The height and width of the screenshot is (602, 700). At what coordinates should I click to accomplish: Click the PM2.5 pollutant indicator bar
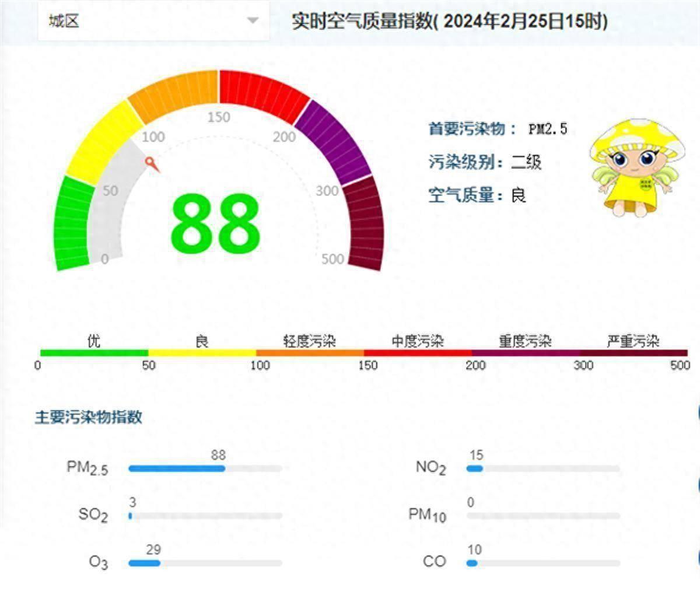[x=204, y=467]
